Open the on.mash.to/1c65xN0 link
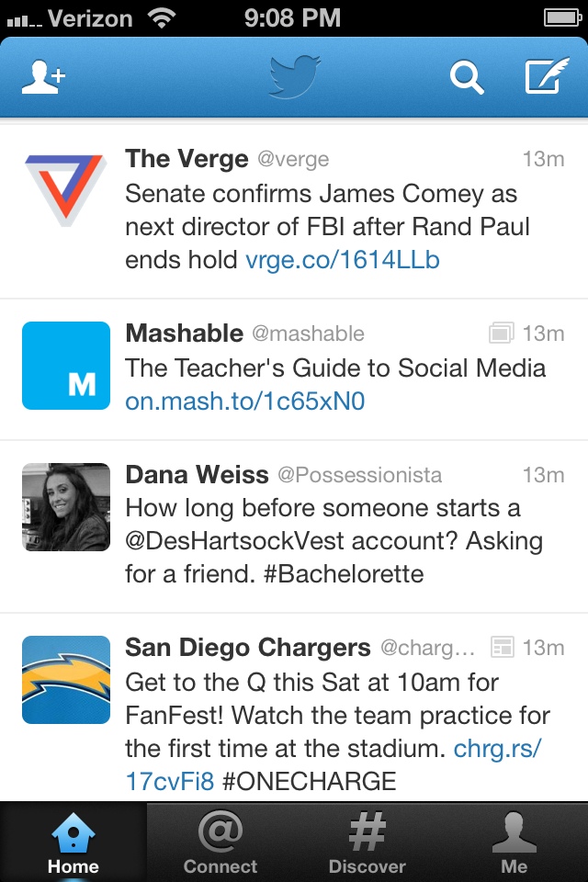588x882 pixels. 245,401
